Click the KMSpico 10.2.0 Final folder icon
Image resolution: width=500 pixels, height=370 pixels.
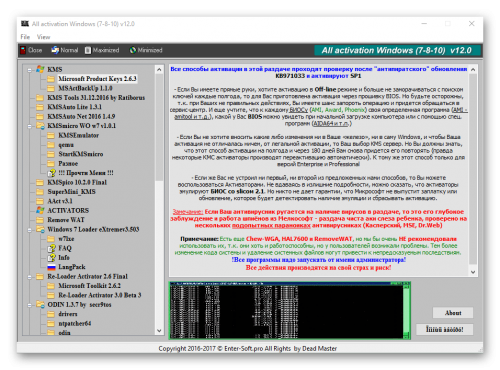click(40, 182)
